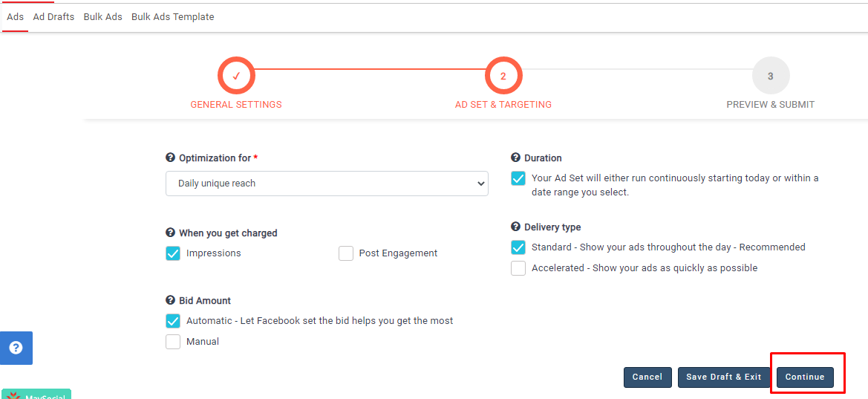Enable the Post Engagement checkbox

tap(346, 253)
